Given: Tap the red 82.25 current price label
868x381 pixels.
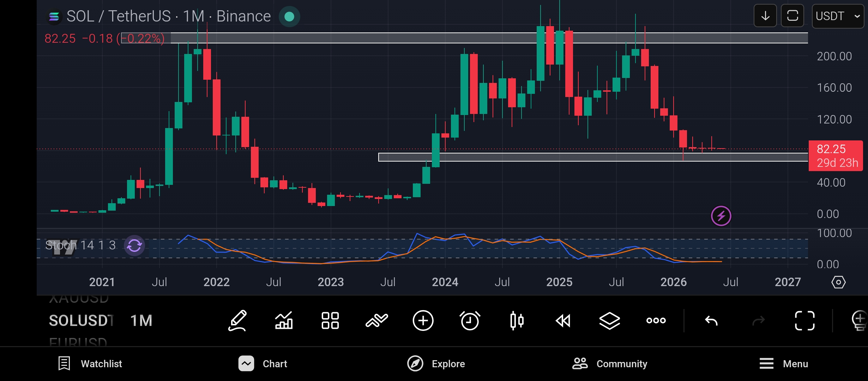Looking at the screenshot, I should (x=836, y=156).
